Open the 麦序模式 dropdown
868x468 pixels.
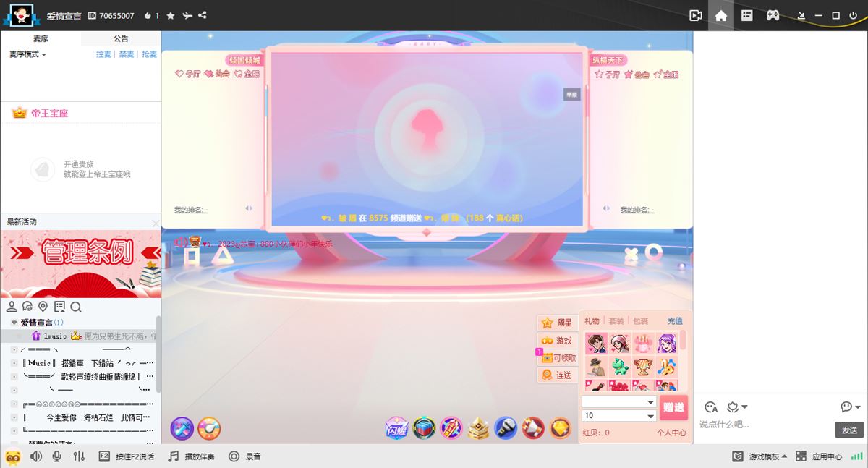coord(27,55)
